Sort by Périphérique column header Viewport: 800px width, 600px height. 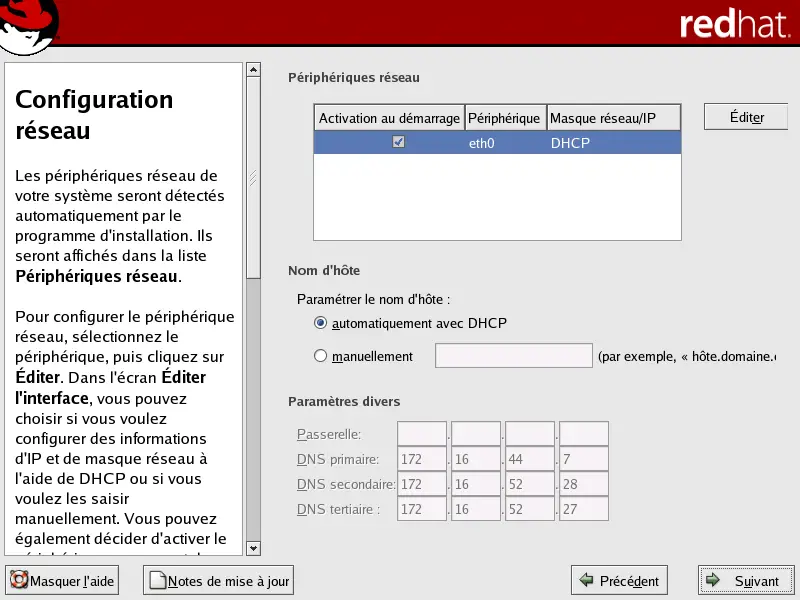(505, 118)
